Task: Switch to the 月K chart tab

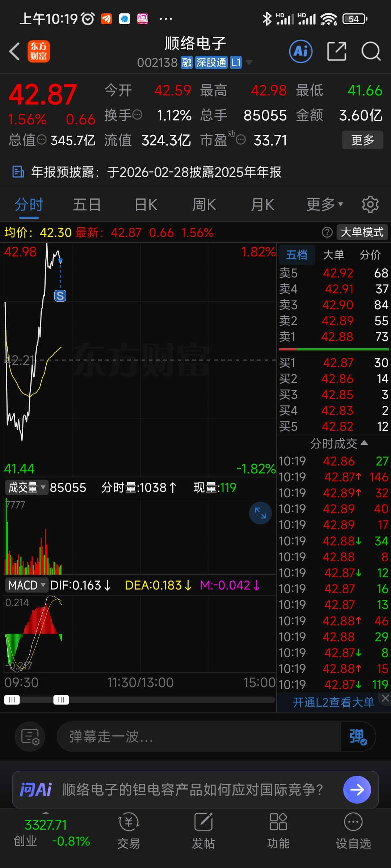Action: [x=263, y=205]
